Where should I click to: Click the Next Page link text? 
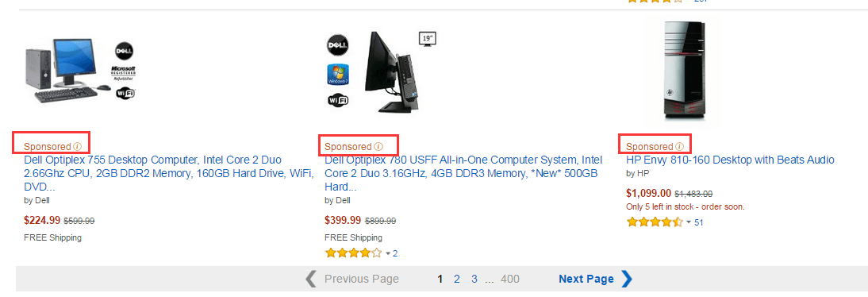pyautogui.click(x=586, y=280)
